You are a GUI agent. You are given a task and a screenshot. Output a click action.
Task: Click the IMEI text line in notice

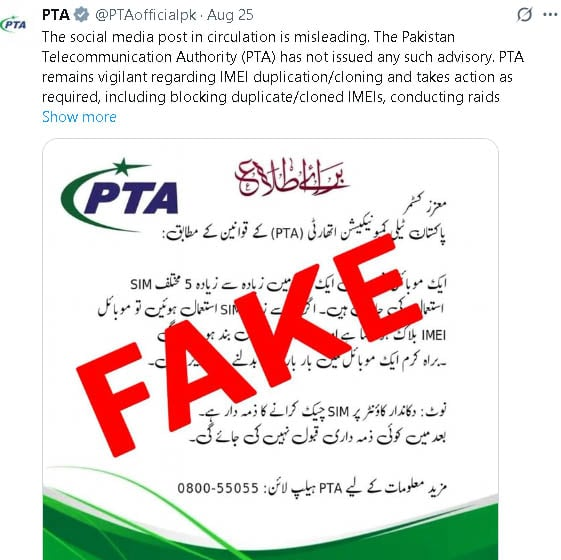(x=301, y=335)
